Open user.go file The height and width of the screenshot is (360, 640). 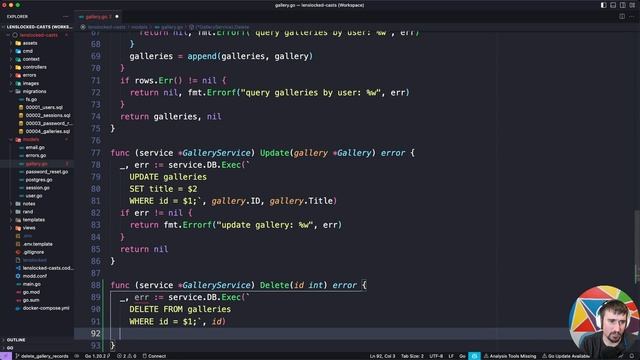point(34,196)
